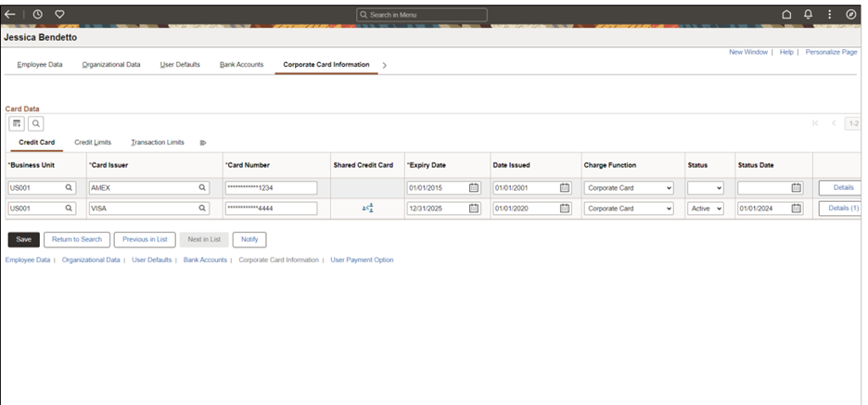The image size is (868, 405).
Task: Look up Business Unit in VISA row
Action: 69,209
